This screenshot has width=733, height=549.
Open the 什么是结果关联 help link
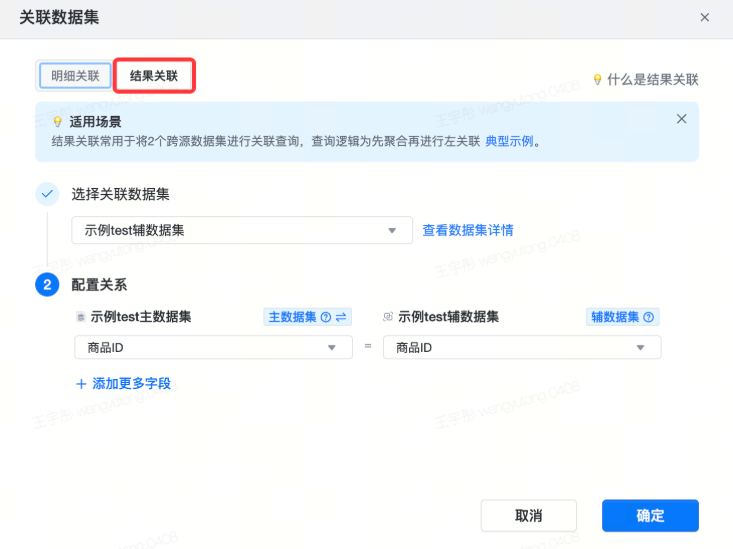point(652,80)
